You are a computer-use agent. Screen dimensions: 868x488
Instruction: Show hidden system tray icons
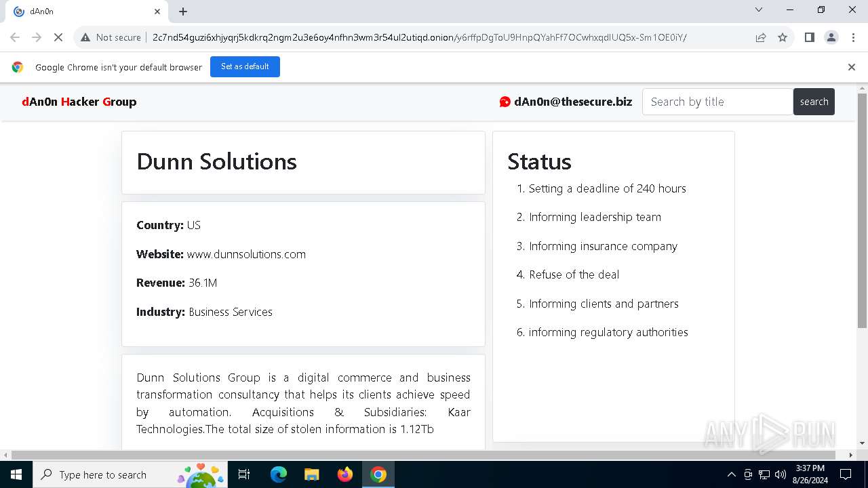(x=731, y=474)
